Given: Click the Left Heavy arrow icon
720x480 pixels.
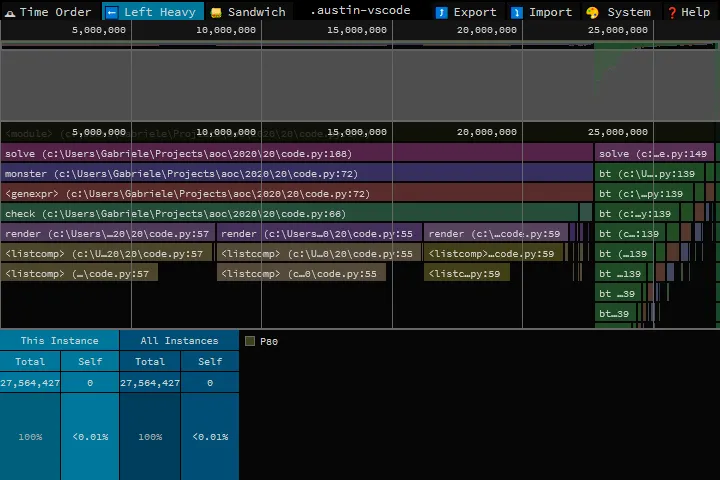Looking at the screenshot, I should click(112, 12).
